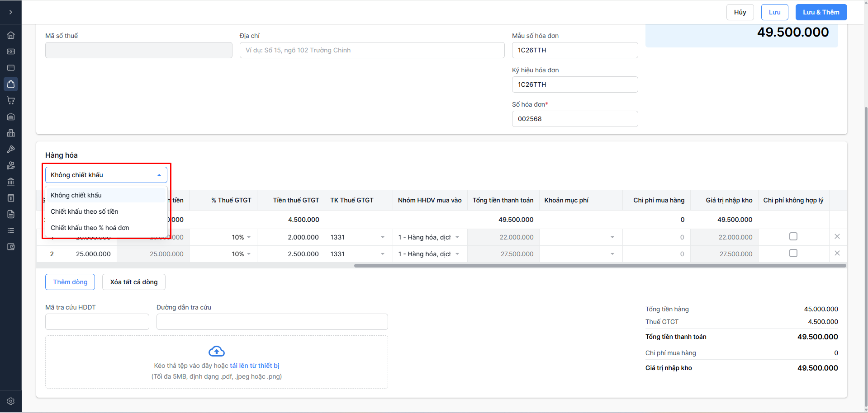Select "Chiết khấu theo số tiền" option

85,211
